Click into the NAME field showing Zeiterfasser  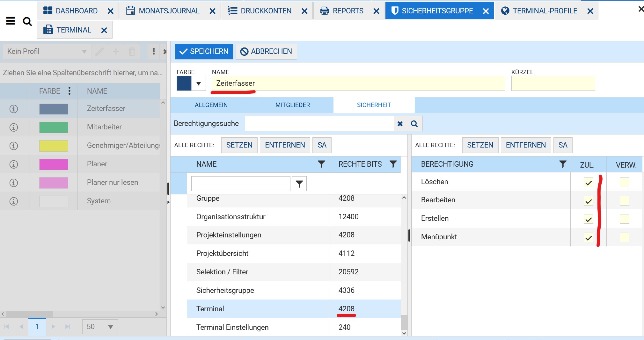[x=319, y=83]
